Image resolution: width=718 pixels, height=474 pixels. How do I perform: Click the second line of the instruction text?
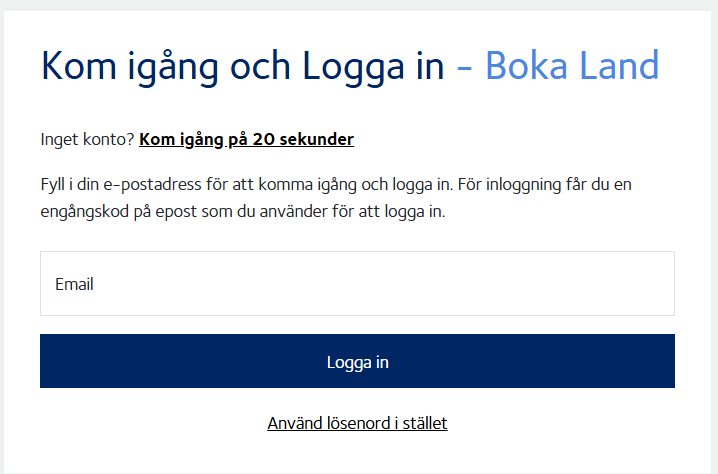pos(242,213)
